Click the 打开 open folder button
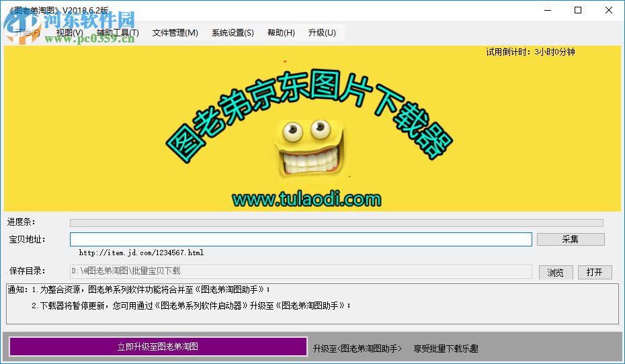The width and height of the screenshot is (625, 364). coord(595,273)
